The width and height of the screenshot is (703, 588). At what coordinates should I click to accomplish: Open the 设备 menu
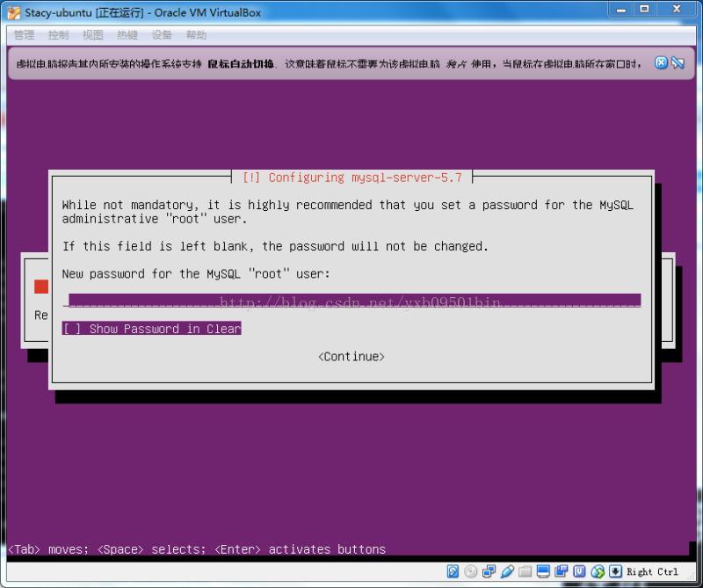pos(162,34)
